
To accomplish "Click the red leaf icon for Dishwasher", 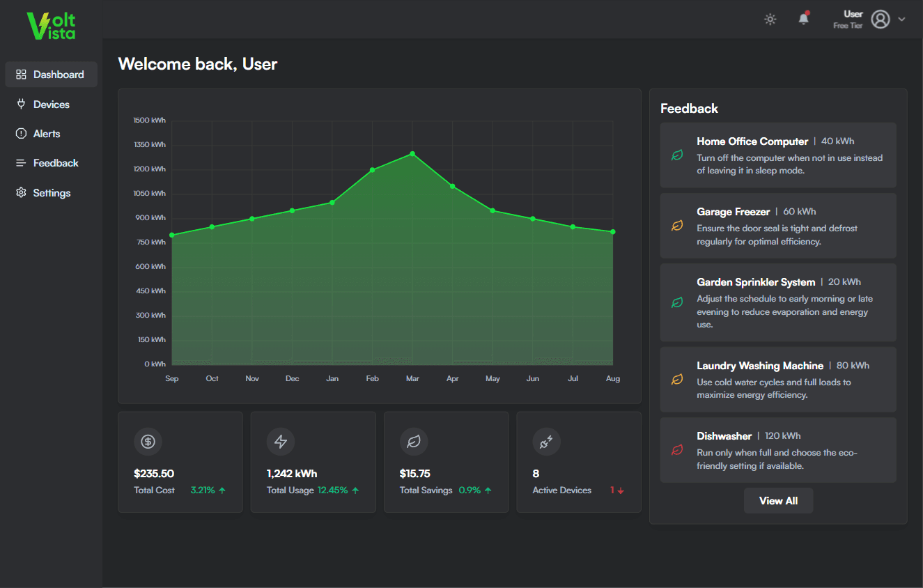I will pyautogui.click(x=677, y=450).
